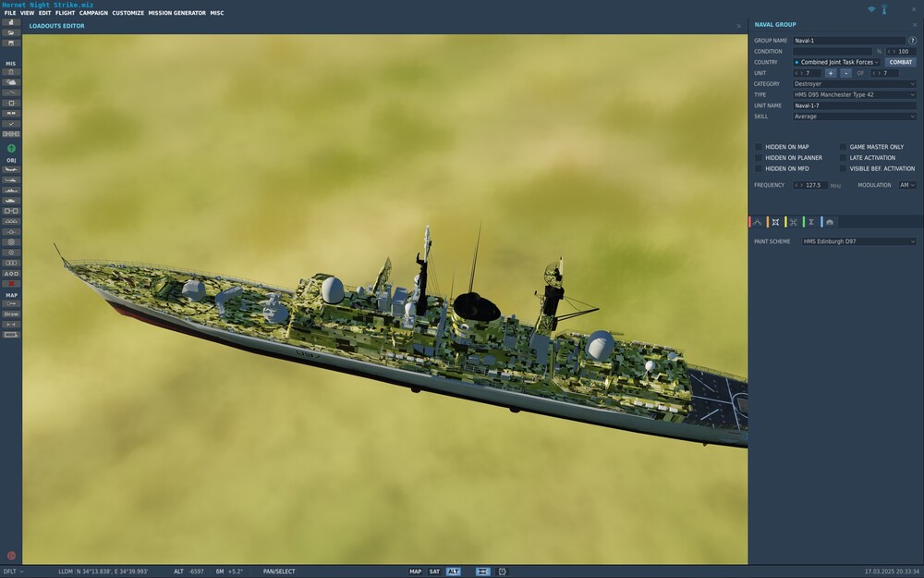This screenshot has height=578, width=924.
Task: Enable Hidden on Planner checkbox
Action: (x=759, y=157)
